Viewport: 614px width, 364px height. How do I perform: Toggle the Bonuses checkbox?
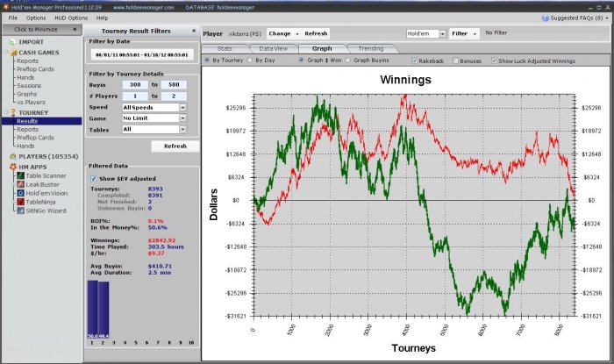point(455,61)
